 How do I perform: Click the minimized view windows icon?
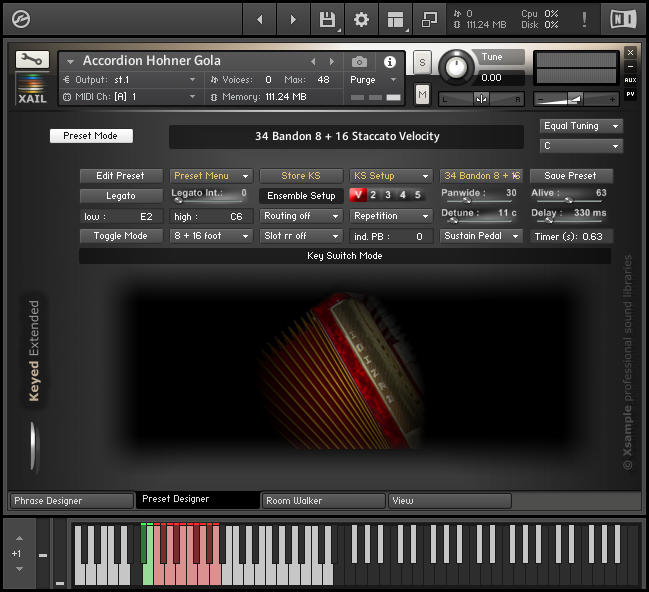(429, 19)
